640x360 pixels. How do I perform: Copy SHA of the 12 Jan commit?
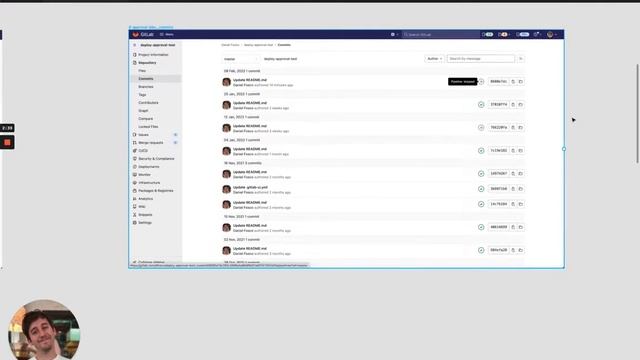click(x=513, y=128)
